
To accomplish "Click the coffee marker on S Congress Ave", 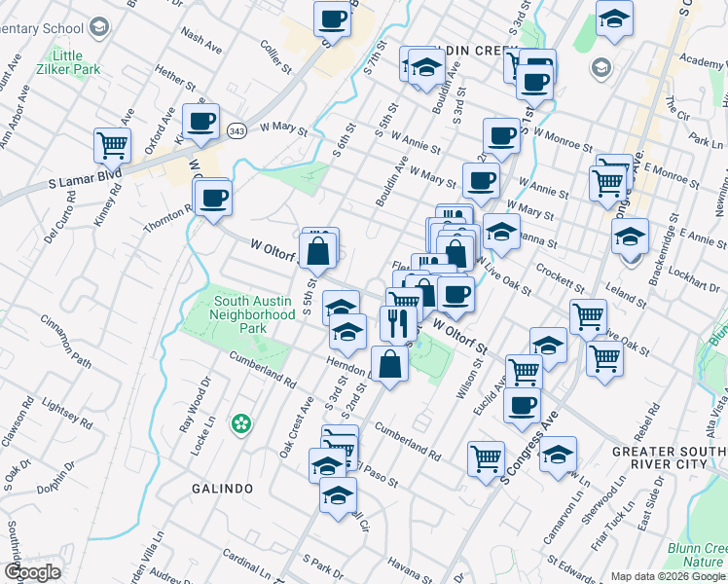I will pyautogui.click(x=523, y=407).
